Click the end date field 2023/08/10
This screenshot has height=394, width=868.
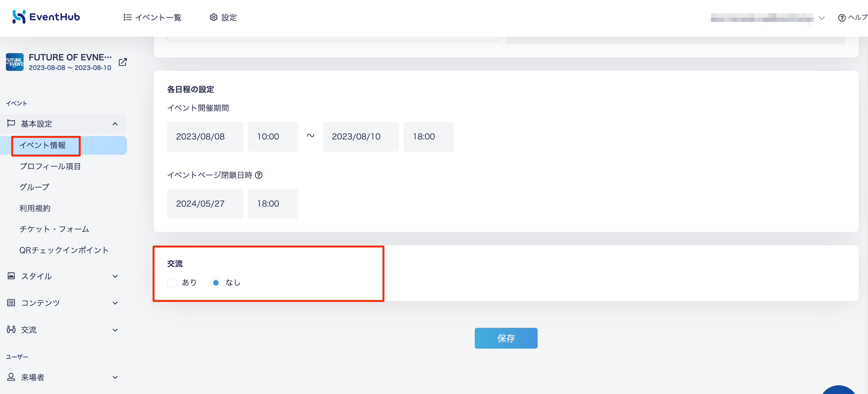click(x=361, y=137)
